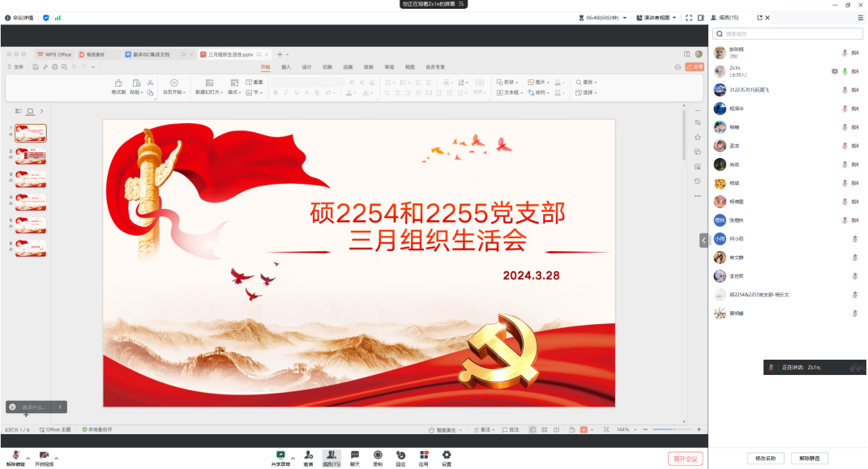Add a new tab with plus icon
The height and width of the screenshot is (469, 868).
point(280,54)
